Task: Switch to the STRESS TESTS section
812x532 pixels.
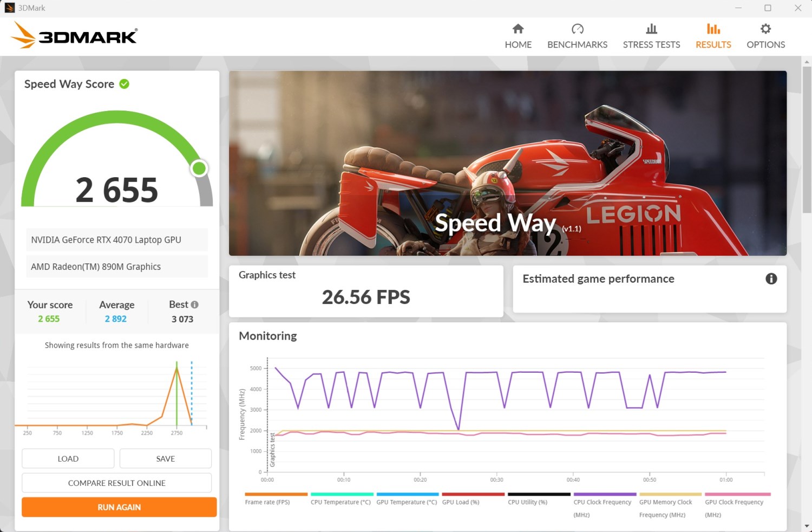Action: pyautogui.click(x=651, y=36)
